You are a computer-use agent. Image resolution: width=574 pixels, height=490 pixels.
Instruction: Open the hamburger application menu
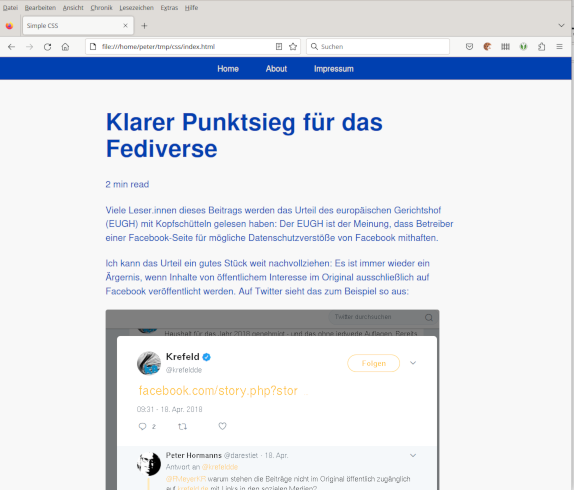click(559, 46)
